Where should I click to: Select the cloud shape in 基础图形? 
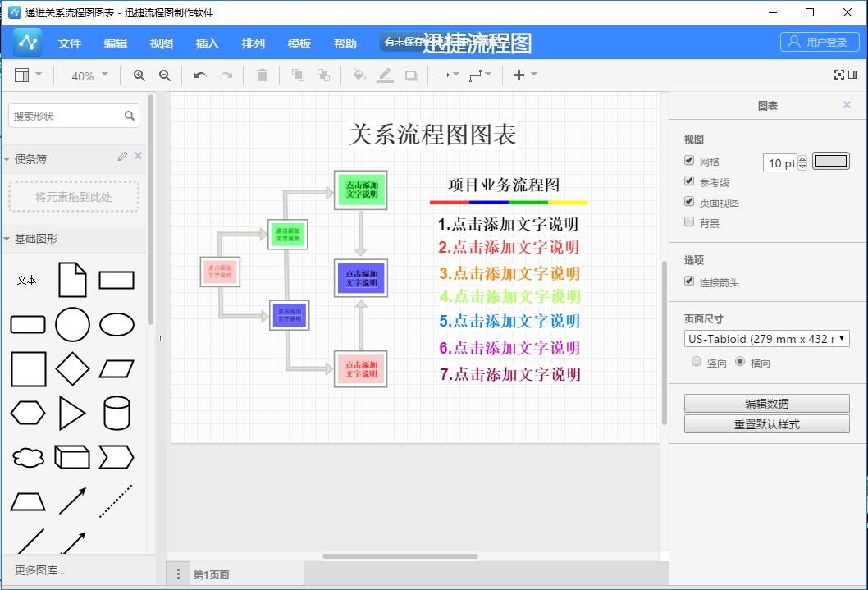(x=28, y=457)
